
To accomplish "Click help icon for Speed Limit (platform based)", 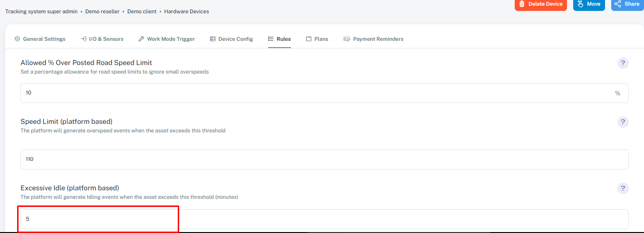I will [623, 122].
